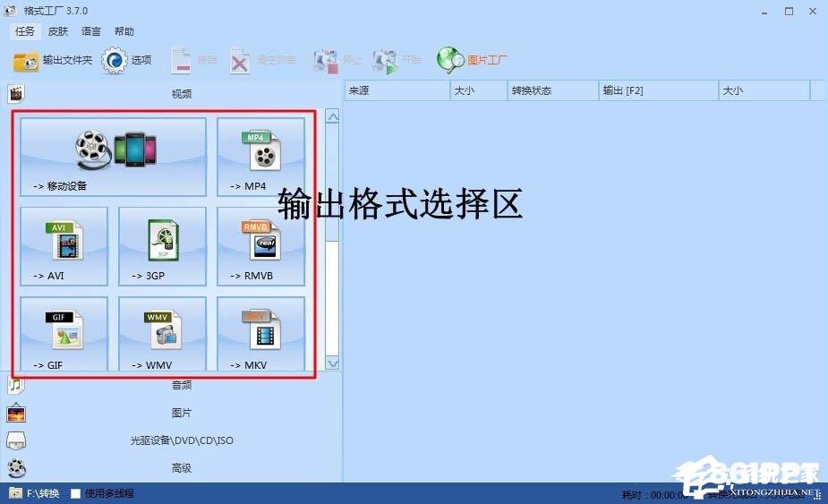Click the 图片工厂 toolbar label
The width and height of the screenshot is (828, 504).
(x=487, y=60)
